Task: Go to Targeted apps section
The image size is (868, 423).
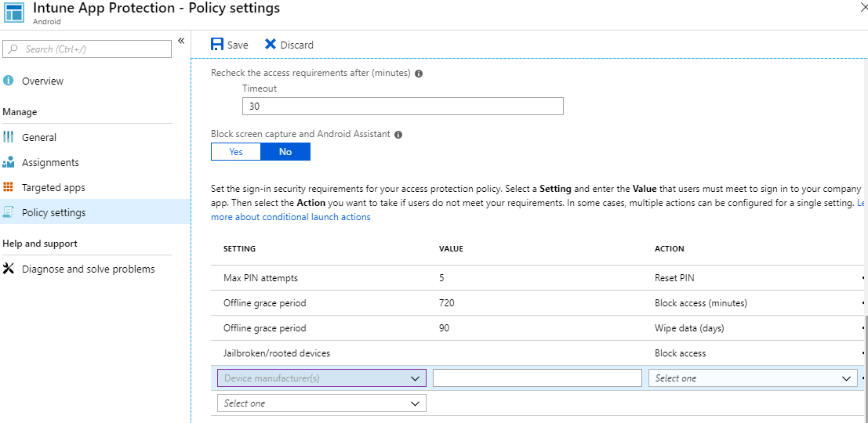Action: (53, 187)
